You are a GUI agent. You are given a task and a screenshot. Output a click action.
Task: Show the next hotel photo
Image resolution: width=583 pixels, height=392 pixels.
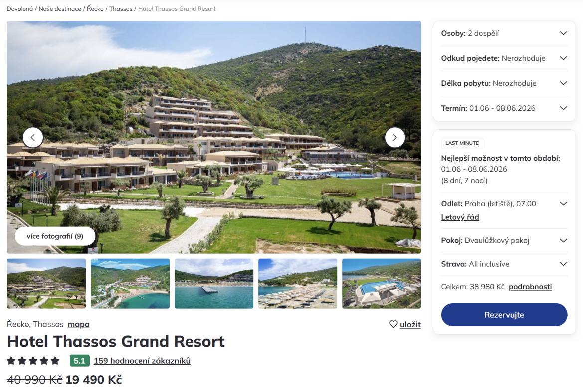(x=395, y=137)
